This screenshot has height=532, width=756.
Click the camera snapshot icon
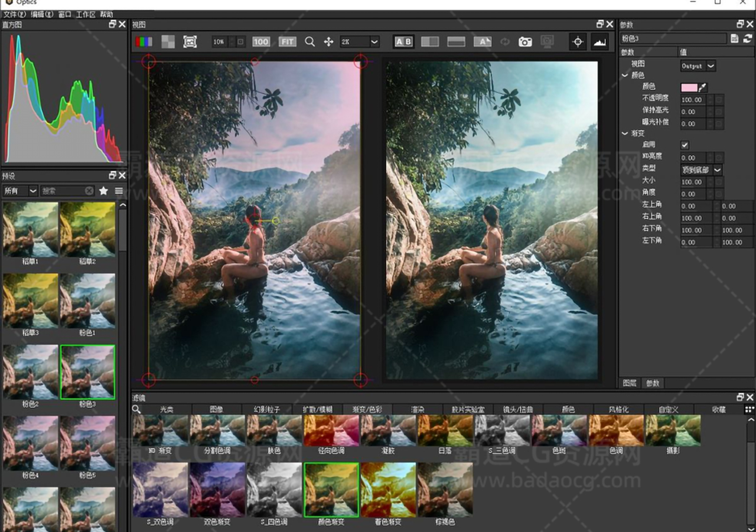point(525,42)
